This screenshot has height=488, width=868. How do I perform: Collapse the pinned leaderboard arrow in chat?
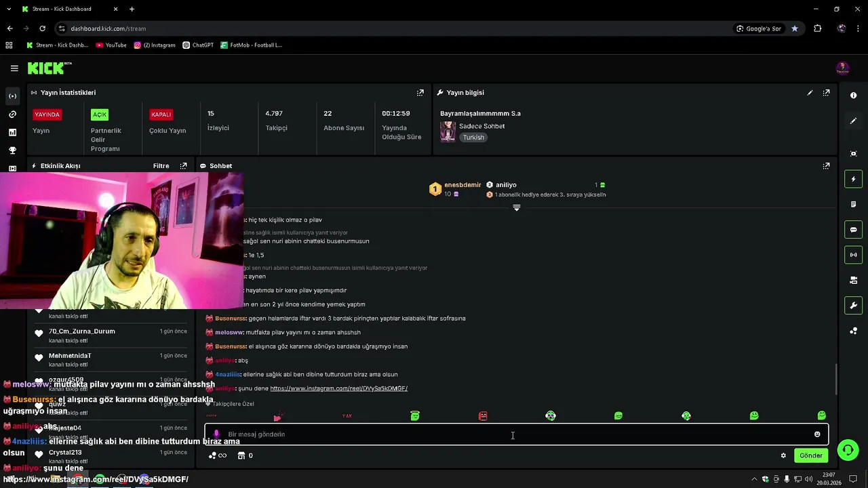point(517,208)
